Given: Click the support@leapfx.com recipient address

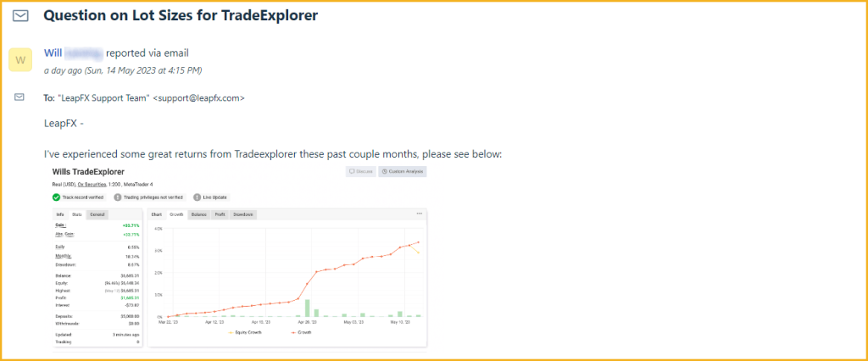Looking at the screenshot, I should 198,98.
